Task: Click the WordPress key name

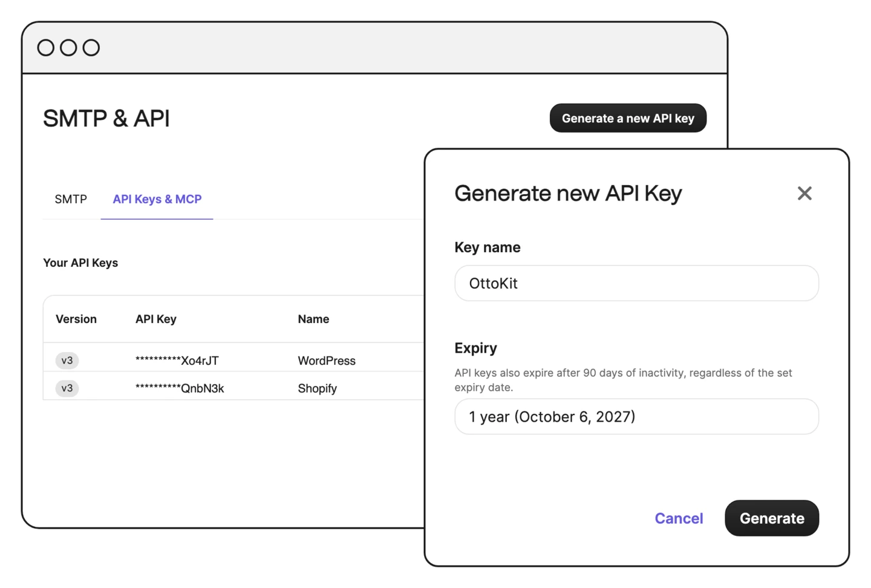Action: click(327, 361)
